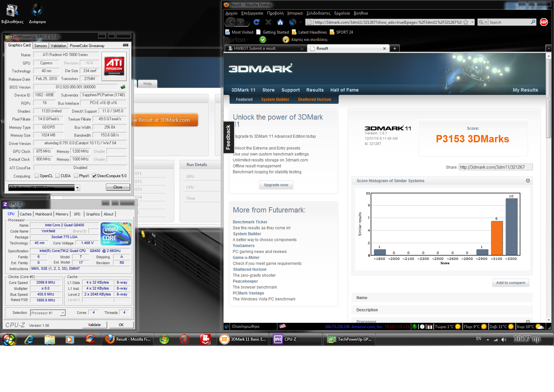
Task: Open the Ιστορικό menu in Firefox
Action: point(295,13)
